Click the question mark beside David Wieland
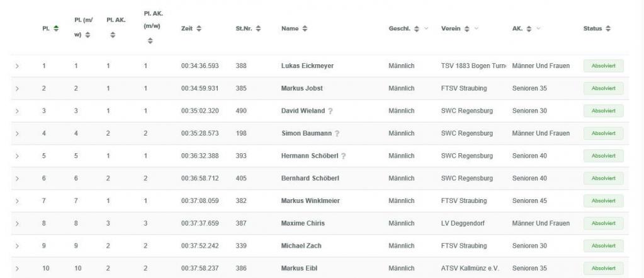This screenshot has height=278, width=644. coord(330,111)
